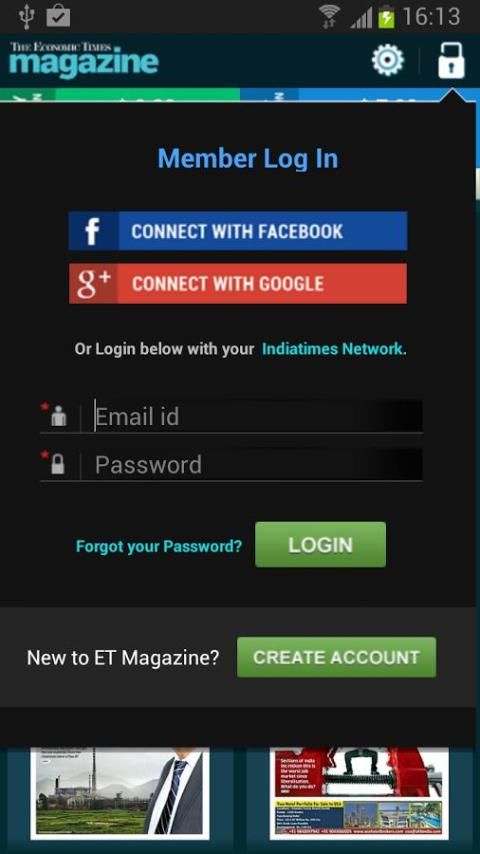Viewport: 480px width, 854px height.
Task: Open magazine cover with man in suit
Action: pos(120,793)
